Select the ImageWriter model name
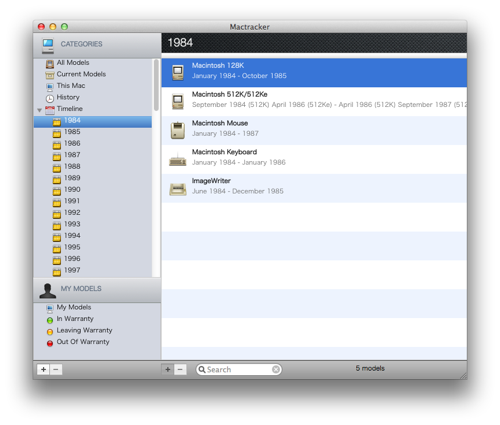Viewport: 500px width, 425px height. click(x=211, y=181)
